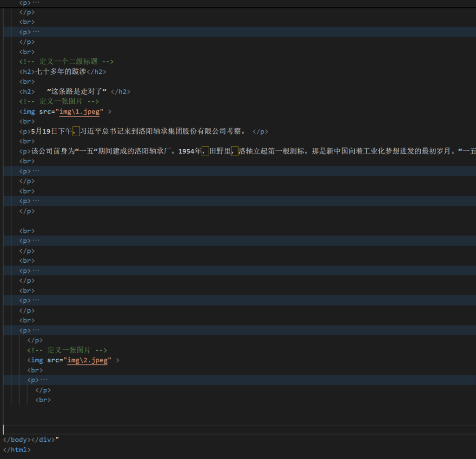Click the heading text “这条路是走对了”
This screenshot has width=476, height=459.
coord(77,92)
